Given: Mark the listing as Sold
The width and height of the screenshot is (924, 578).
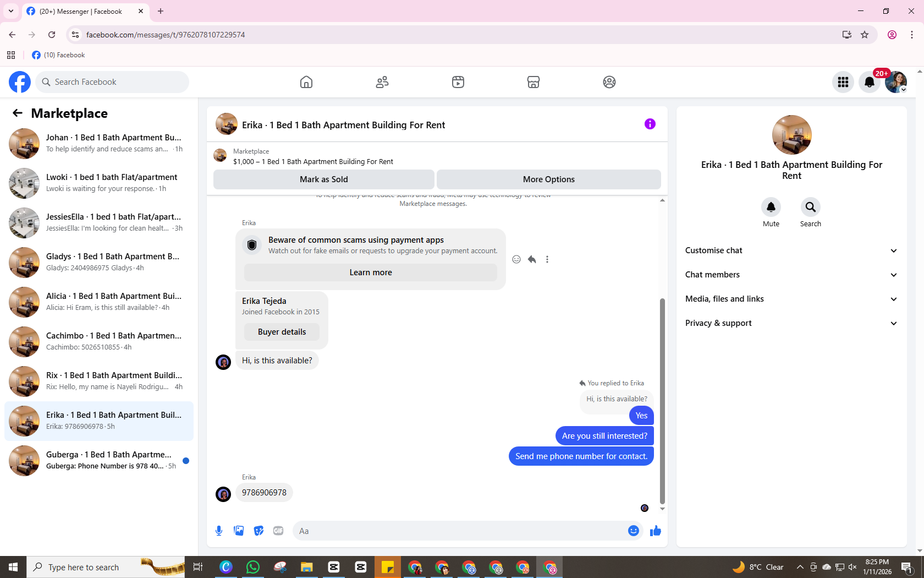Looking at the screenshot, I should tap(324, 179).
